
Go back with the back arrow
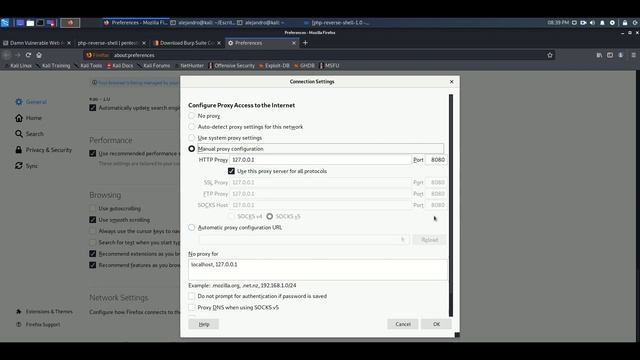coord(7,55)
